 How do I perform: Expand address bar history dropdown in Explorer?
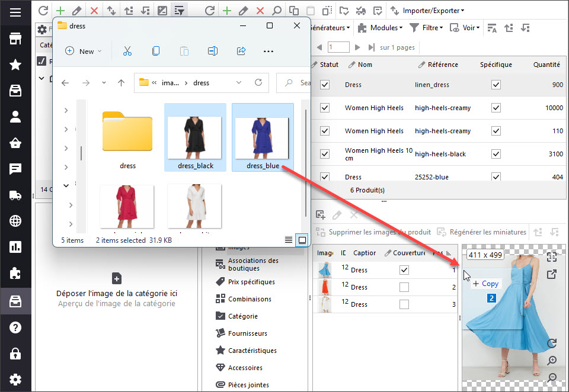pyautogui.click(x=239, y=83)
